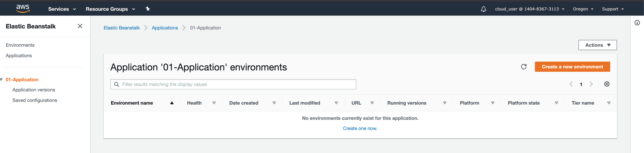
Task: Click the AWS logo home icon
Action: click(x=23, y=8)
